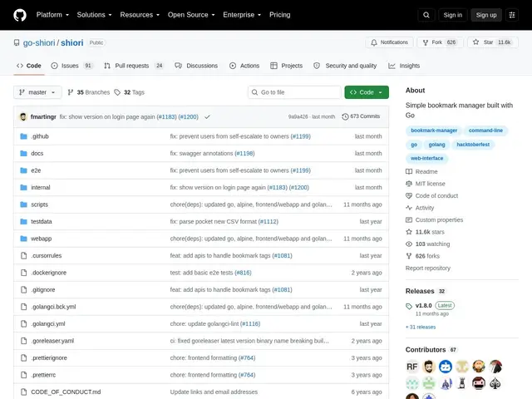Open the command-line topic tag
Screen dimensions: 532x399
coord(485,131)
